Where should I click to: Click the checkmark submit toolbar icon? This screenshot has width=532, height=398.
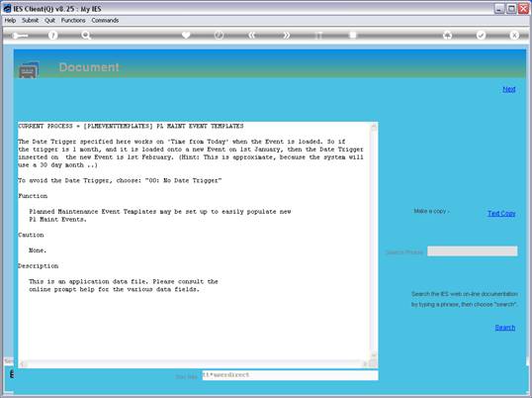[481, 35]
